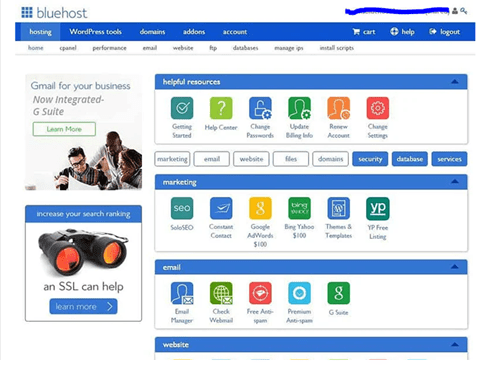Click the key icon at top right
This screenshot has height=368, width=487.
click(464, 11)
